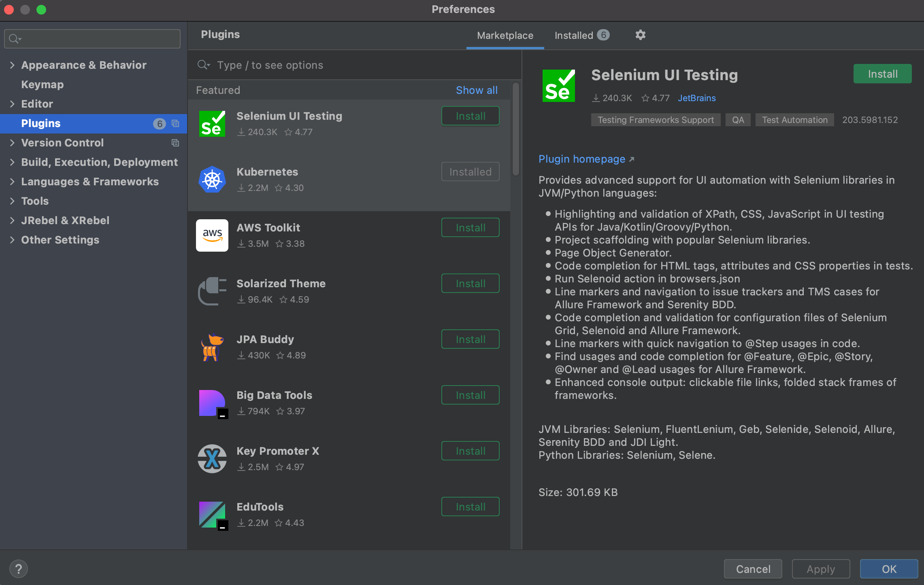Click the copy icon next to Version Control
Viewport: 924px width, 585px height.
pyautogui.click(x=175, y=143)
